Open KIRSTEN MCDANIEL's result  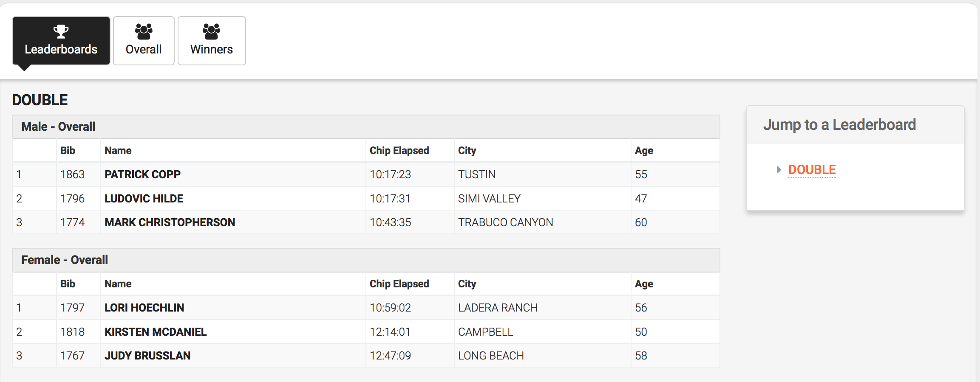pos(156,332)
